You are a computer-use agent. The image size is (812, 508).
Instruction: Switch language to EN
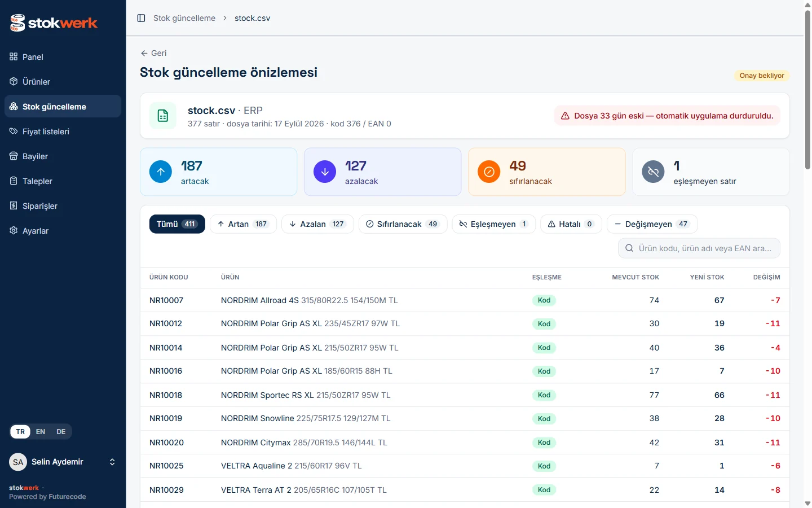coord(41,432)
